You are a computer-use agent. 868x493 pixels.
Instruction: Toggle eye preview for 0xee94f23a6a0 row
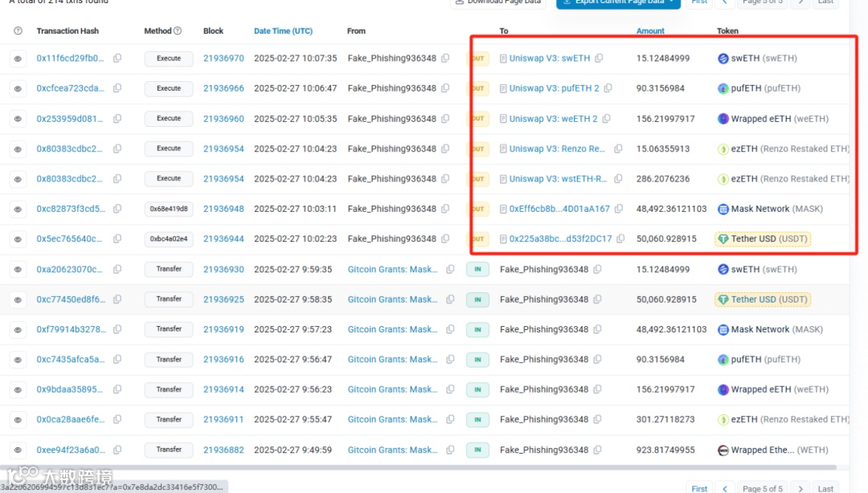[18, 450]
